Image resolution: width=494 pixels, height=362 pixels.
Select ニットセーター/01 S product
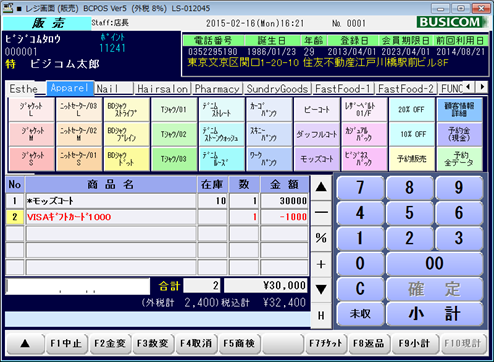tap(79, 159)
